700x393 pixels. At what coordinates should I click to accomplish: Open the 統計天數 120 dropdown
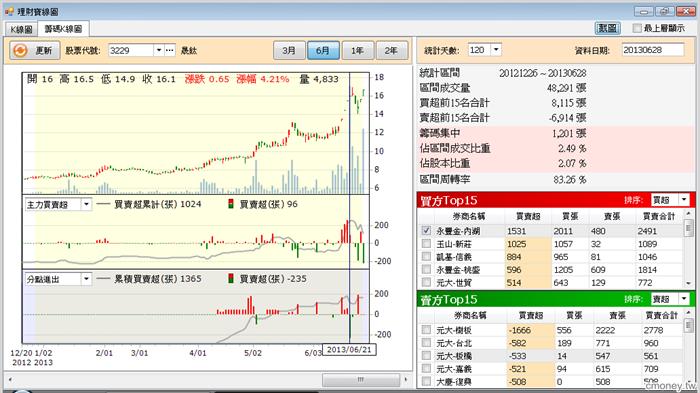click(x=496, y=50)
